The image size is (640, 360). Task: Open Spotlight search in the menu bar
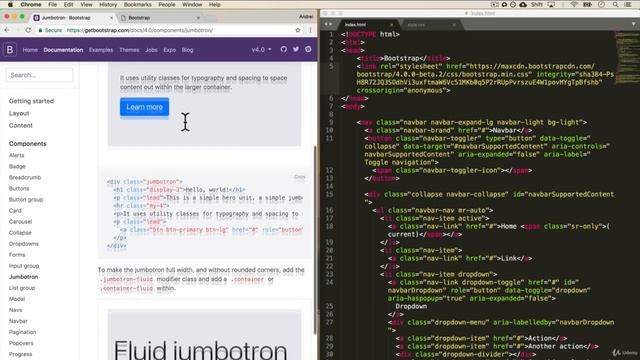point(615,4)
